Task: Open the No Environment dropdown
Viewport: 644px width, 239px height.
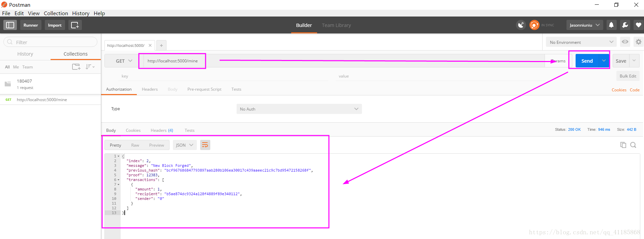Action: (581, 42)
